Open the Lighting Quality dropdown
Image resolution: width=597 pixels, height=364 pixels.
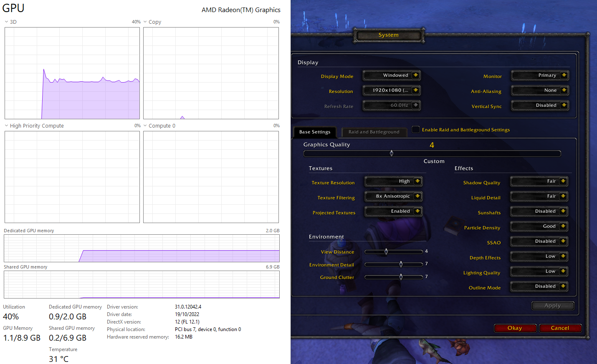[x=539, y=271]
